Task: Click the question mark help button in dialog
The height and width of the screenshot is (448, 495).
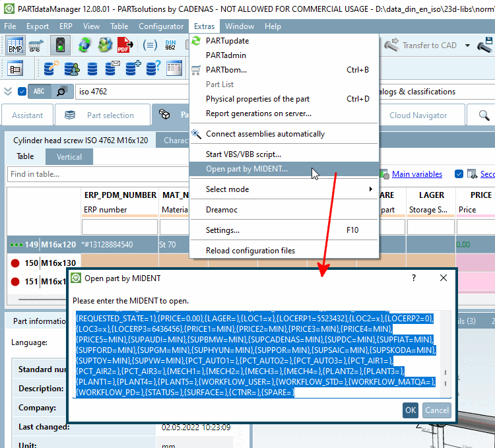Action: click(x=414, y=278)
